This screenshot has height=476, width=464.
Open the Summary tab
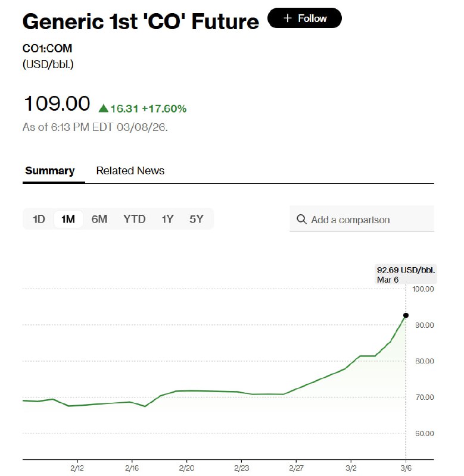pyautogui.click(x=50, y=171)
